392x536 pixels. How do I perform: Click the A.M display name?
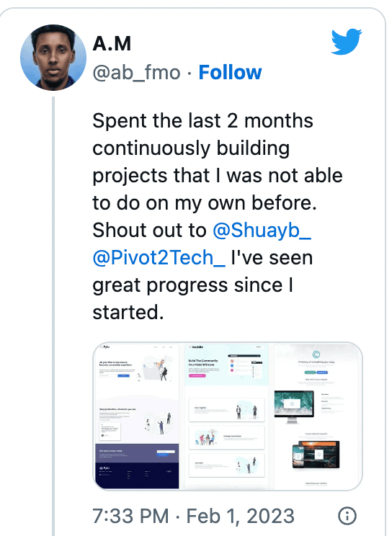112,43
